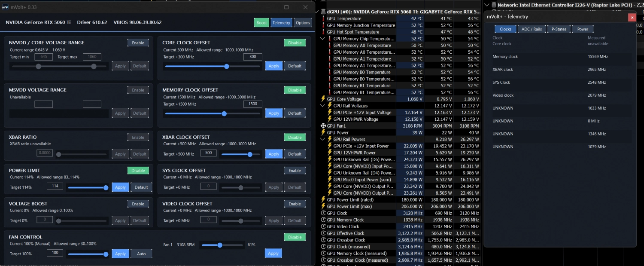Click the mVolt+ app logo icon
Screen dimensions: 644x266
point(6,7)
